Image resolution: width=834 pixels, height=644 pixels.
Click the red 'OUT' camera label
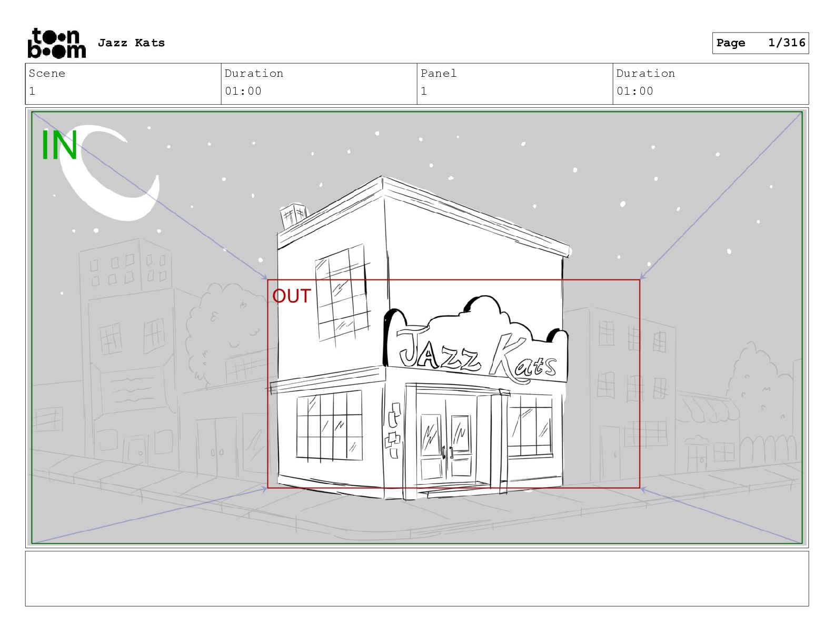(292, 296)
